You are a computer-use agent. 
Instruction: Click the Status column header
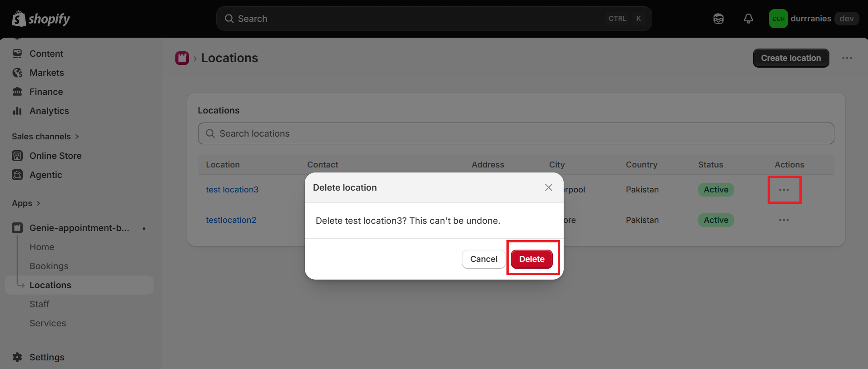[x=710, y=165]
